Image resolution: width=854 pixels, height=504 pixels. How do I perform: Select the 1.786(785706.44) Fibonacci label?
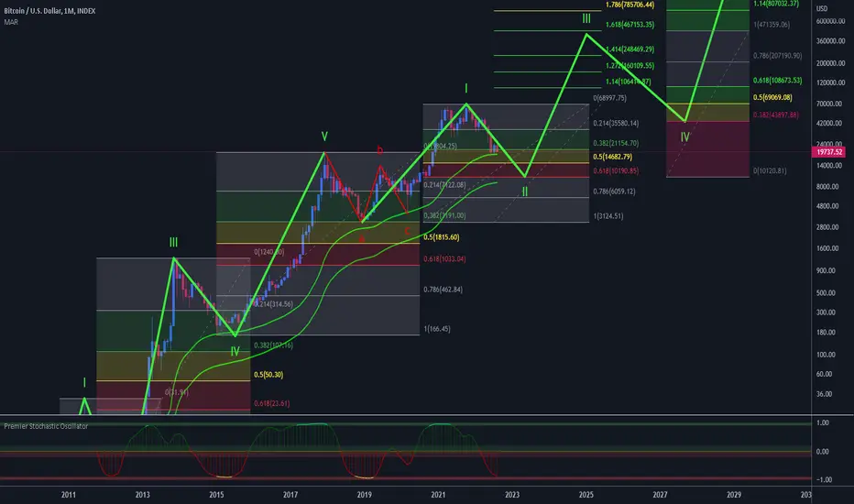(630, 5)
